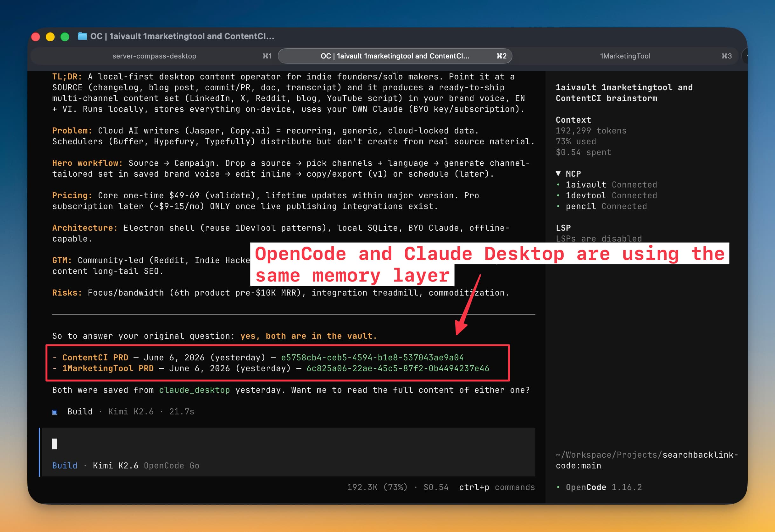This screenshot has width=775, height=532.
Task: Click the 73% used context value
Action: coord(576,141)
